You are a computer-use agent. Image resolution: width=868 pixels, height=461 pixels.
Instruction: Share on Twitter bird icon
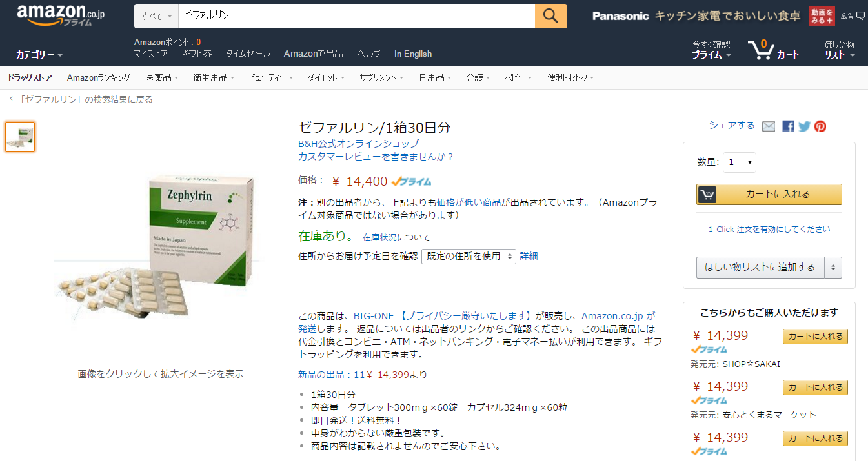pyautogui.click(x=804, y=126)
